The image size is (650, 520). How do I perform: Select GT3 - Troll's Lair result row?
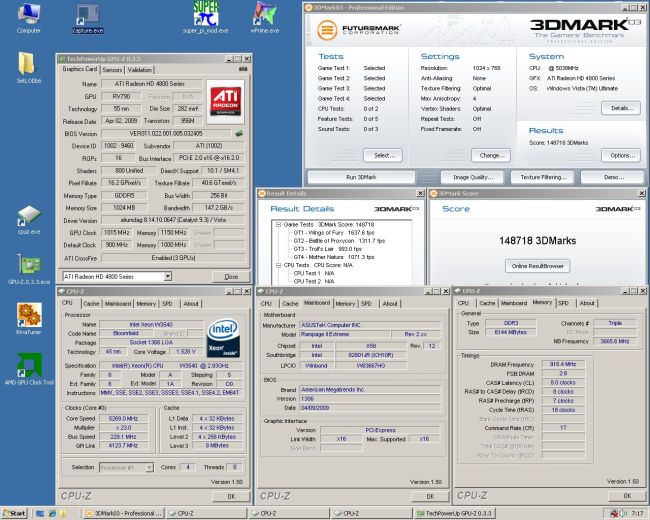click(x=327, y=249)
